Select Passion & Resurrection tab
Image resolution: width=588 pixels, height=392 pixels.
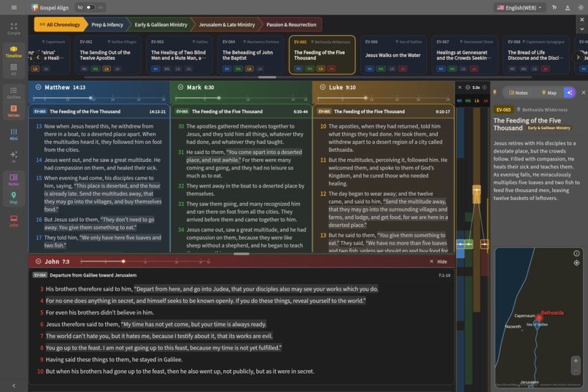click(291, 24)
